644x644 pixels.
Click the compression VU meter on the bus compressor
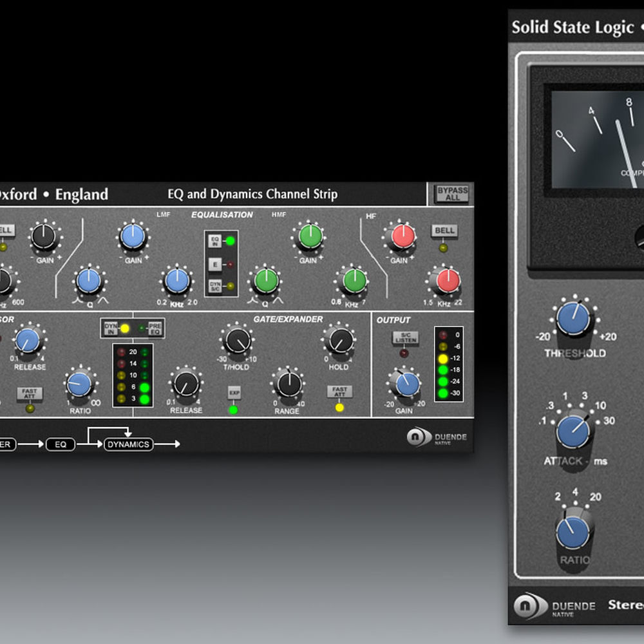[598, 140]
